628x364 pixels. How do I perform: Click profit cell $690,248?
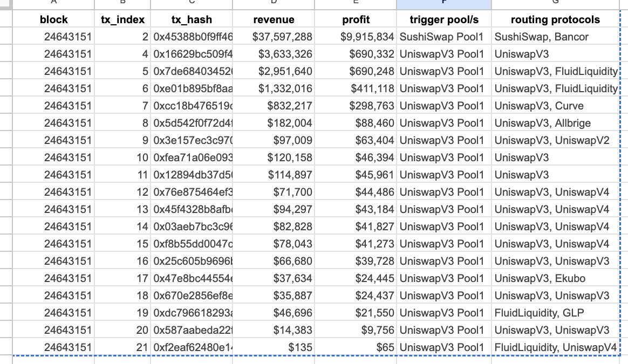pyautogui.click(x=356, y=71)
